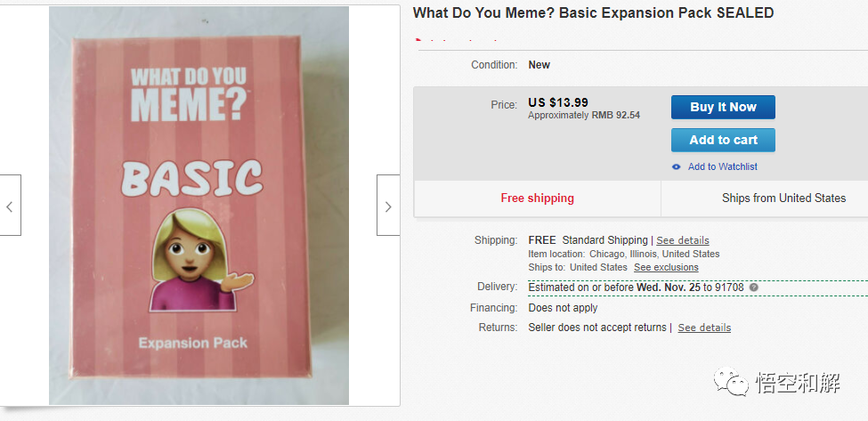Click the estimated delivery date text
868x421 pixels.
(637, 287)
